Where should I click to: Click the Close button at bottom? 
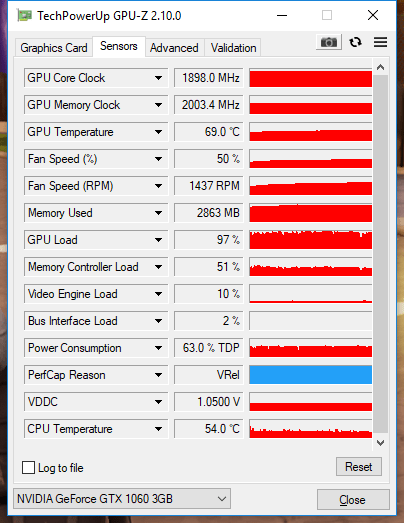point(353,500)
